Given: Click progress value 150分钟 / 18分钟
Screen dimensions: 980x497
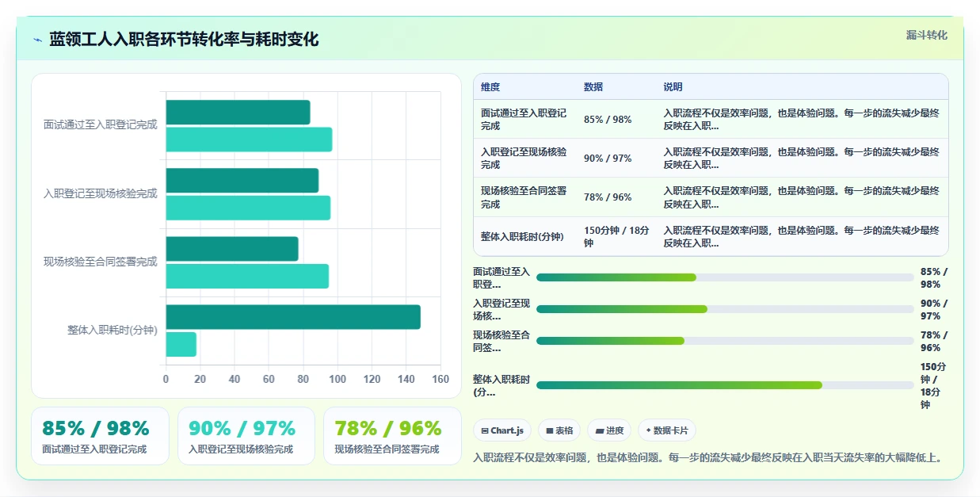Looking at the screenshot, I should [x=933, y=386].
